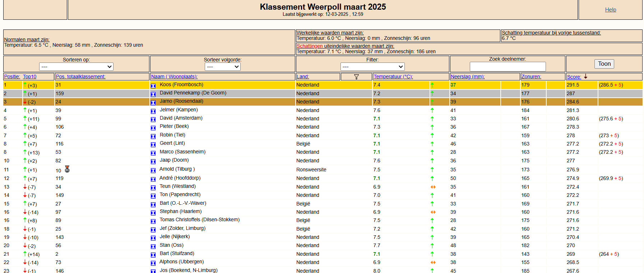Open the Filter dropdown
Image resolution: width=644 pixels, height=273 pixels.
tap(372, 67)
